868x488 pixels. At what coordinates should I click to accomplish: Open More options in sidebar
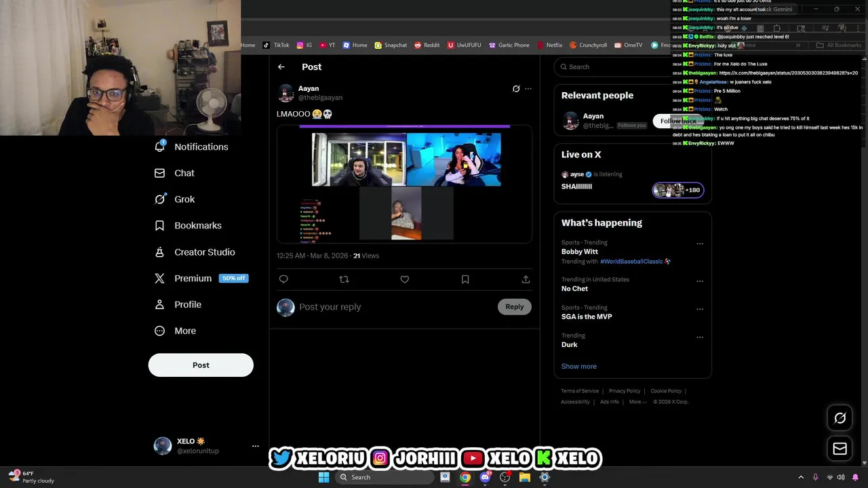(x=176, y=331)
